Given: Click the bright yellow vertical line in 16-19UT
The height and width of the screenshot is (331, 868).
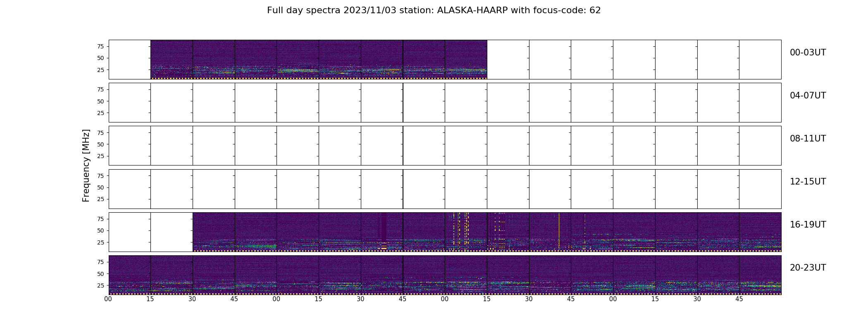Looking at the screenshot, I should [559, 230].
